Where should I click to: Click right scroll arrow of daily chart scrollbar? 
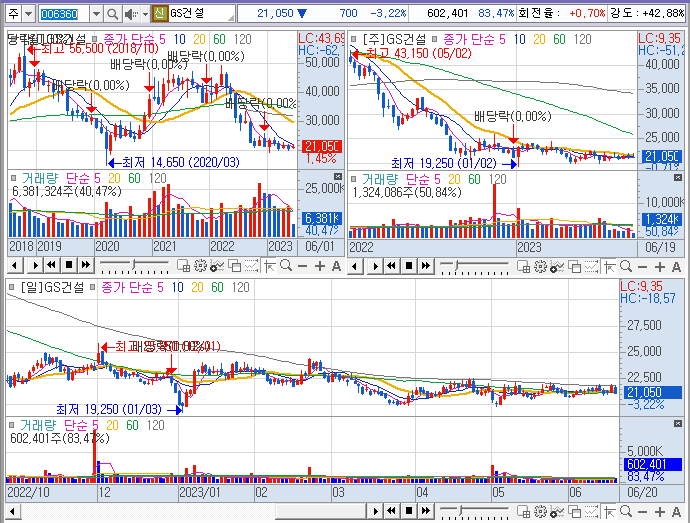pyautogui.click(x=375, y=511)
